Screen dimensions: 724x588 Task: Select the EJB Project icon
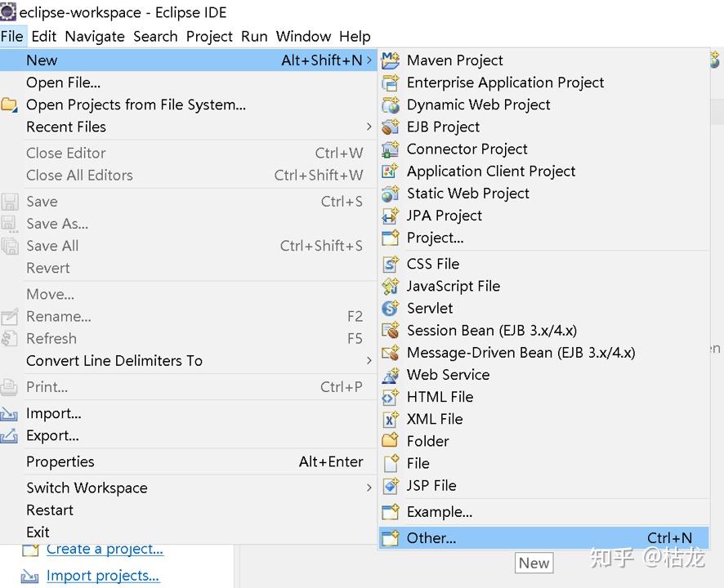tap(391, 127)
